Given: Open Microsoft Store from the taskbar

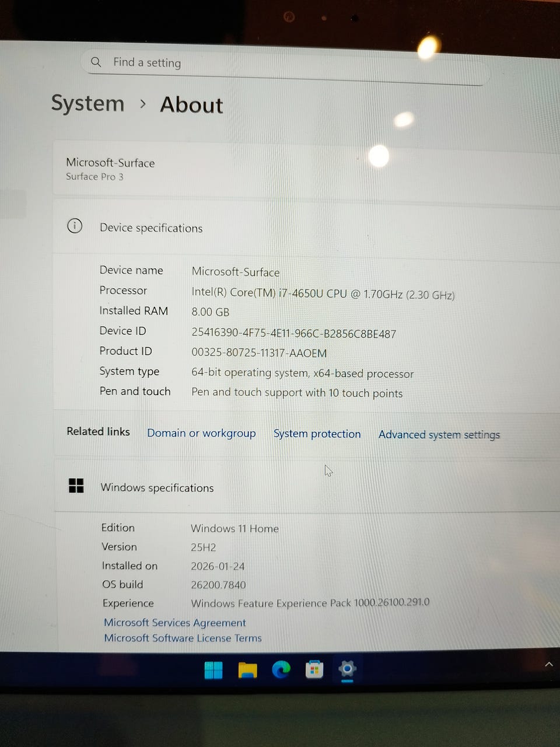Looking at the screenshot, I should [x=314, y=669].
